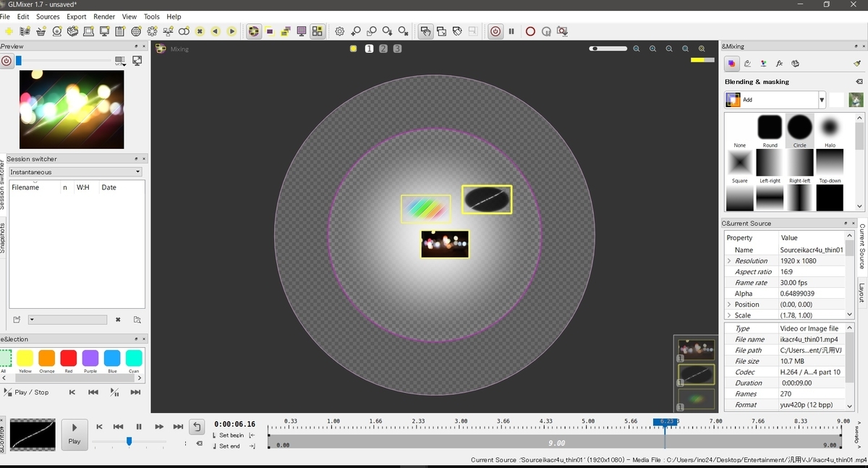868x468 pixels.
Task: Reset Blending & masking with backspace icon
Action: click(x=859, y=82)
